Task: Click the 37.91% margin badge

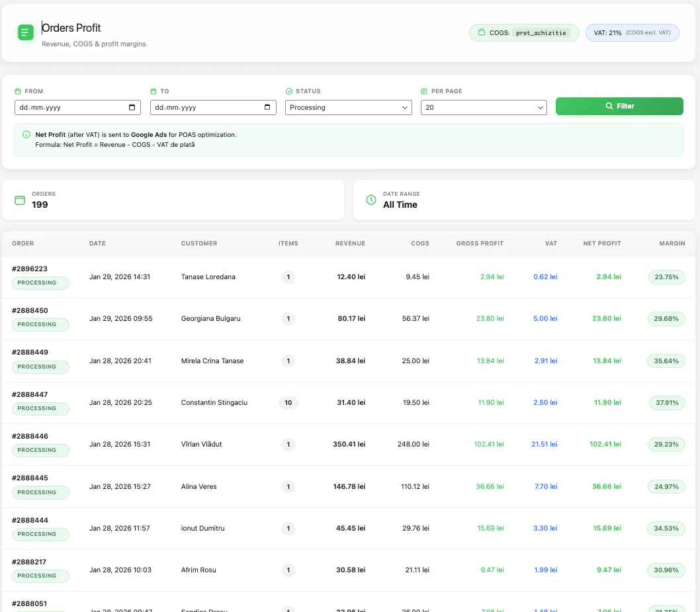Action: [x=667, y=403]
